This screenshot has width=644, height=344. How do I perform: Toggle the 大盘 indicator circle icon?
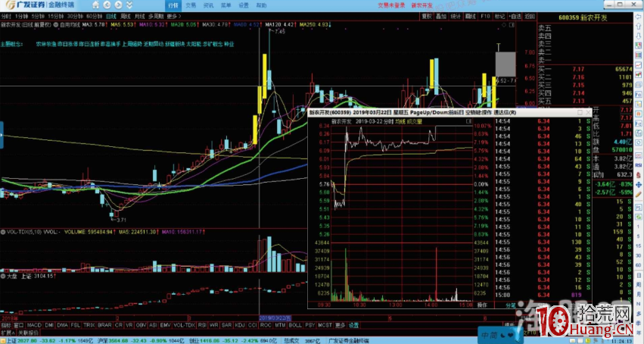tap(3, 277)
